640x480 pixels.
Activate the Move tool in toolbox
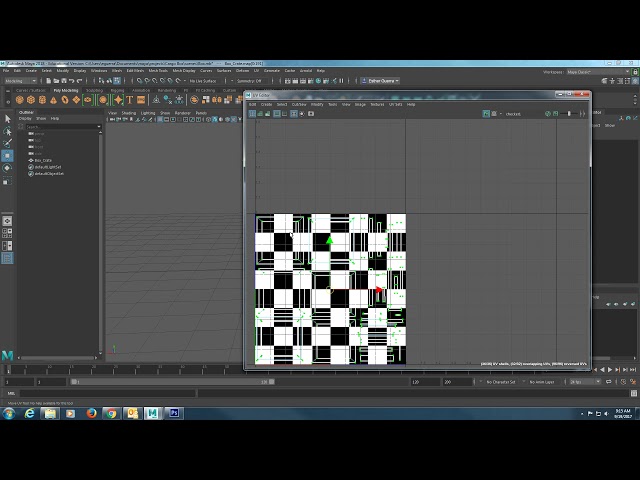click(x=7, y=156)
